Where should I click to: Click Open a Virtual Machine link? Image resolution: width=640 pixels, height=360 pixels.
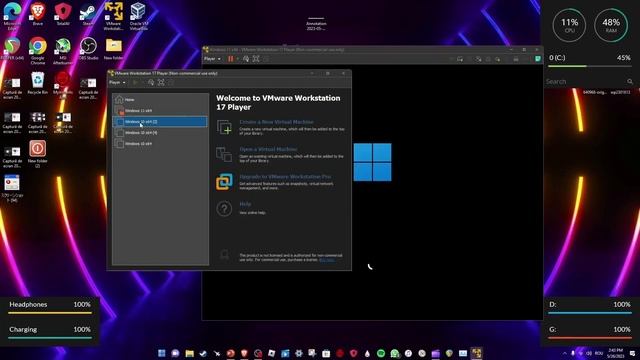(x=268, y=149)
